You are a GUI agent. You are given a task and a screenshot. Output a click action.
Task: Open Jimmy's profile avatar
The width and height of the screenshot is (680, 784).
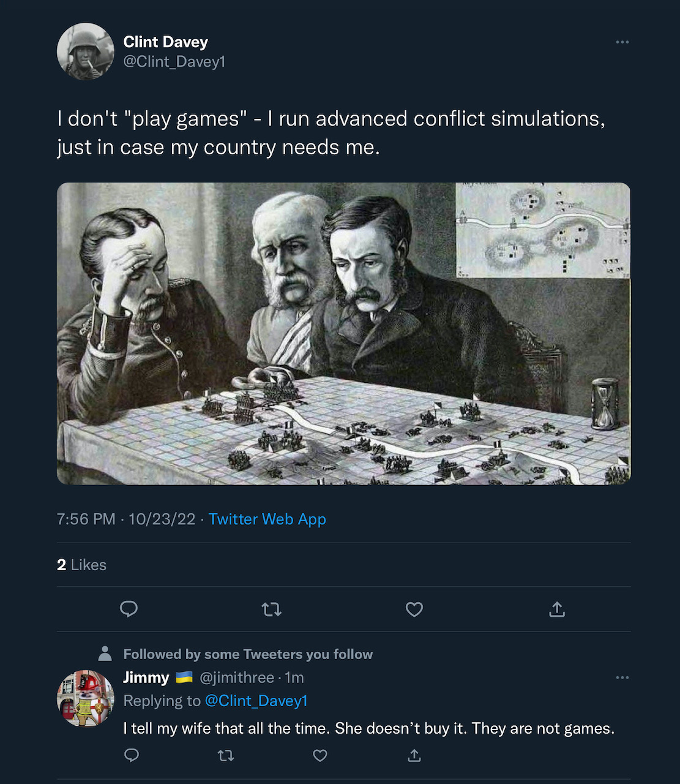click(x=86, y=698)
